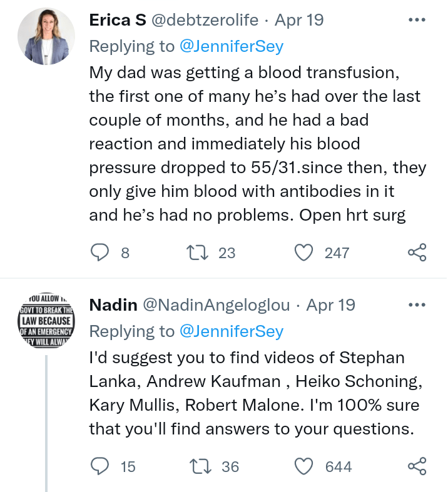Like Erica S's tweet
448x492 pixels.
303,253
